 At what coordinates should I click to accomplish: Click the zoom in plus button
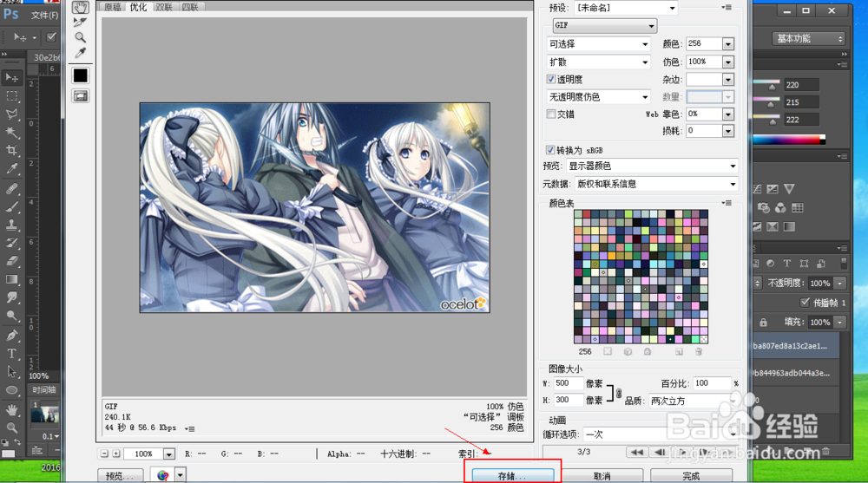[116, 454]
